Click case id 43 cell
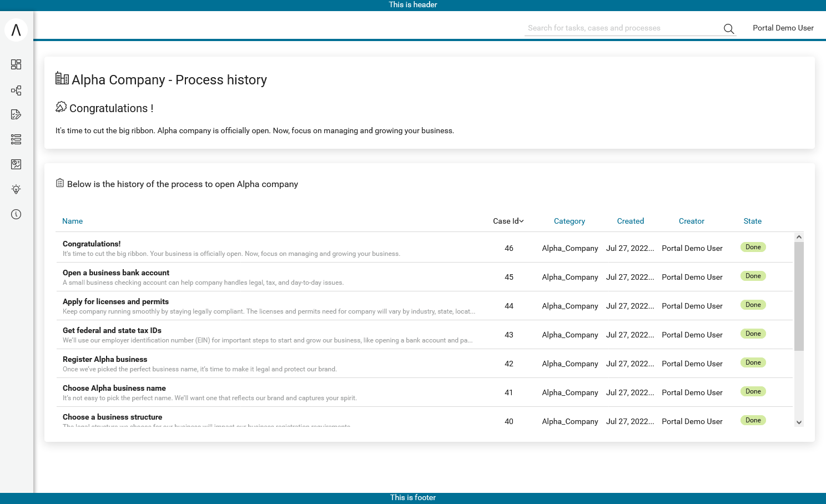Screen dimensions: 826x504 tap(509, 335)
